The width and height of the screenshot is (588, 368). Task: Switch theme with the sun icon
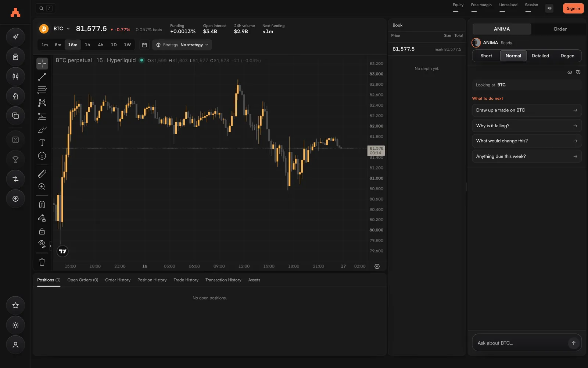[15, 325]
